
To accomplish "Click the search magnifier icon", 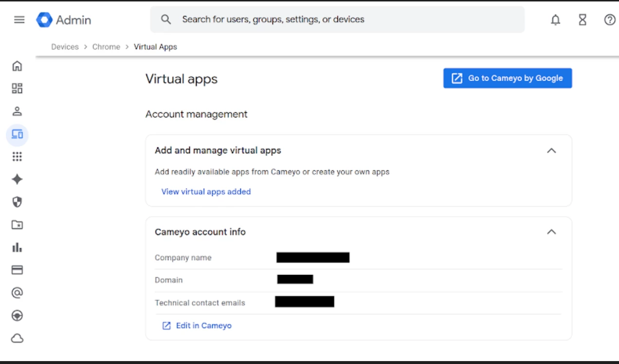I will (166, 19).
